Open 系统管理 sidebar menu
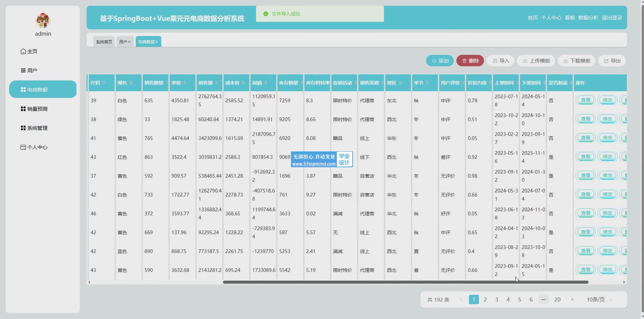 click(x=37, y=128)
